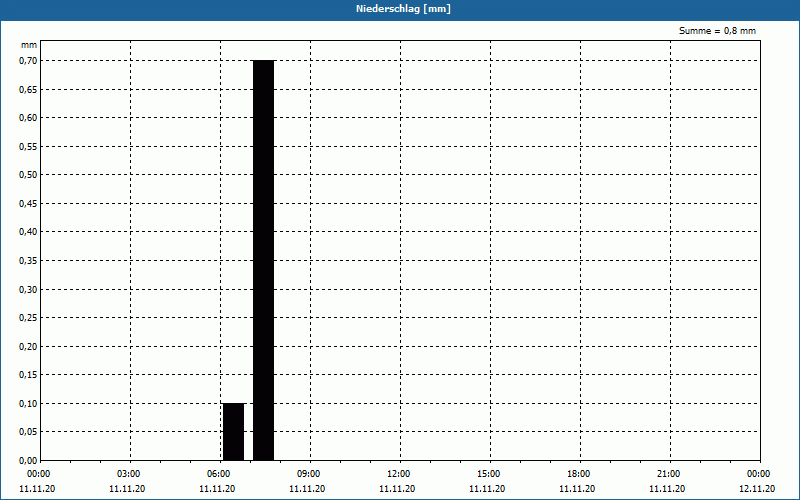Screen dimensions: 800x500
Task: Click the 0,15 y-axis value
Action: point(28,375)
